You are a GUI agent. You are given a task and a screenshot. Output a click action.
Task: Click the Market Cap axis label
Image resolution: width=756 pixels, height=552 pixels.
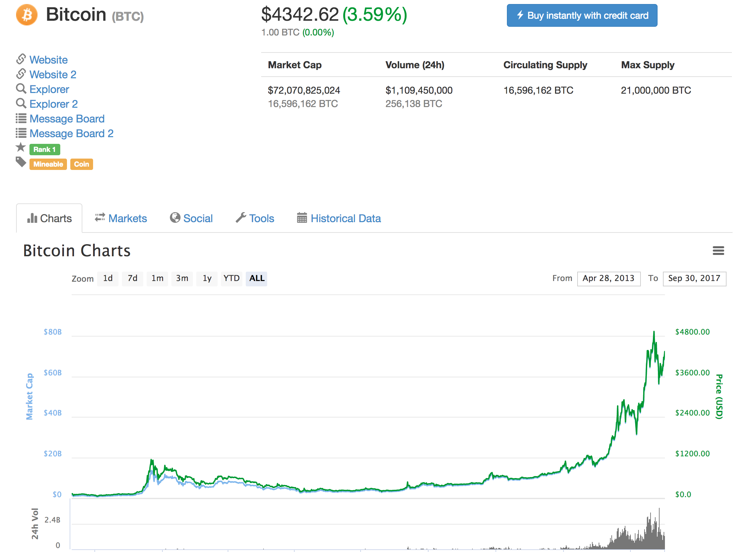pyautogui.click(x=30, y=396)
